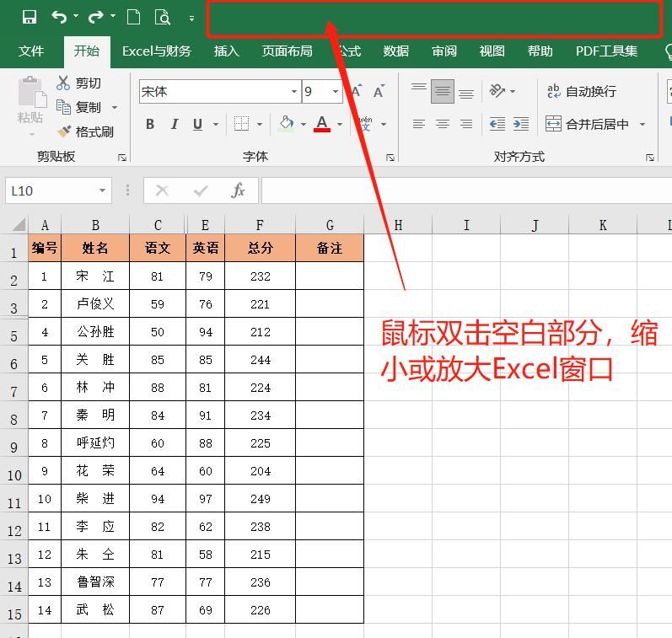This screenshot has width=672, height=638.
Task: Apply fill color paint bucket
Action: point(287,123)
